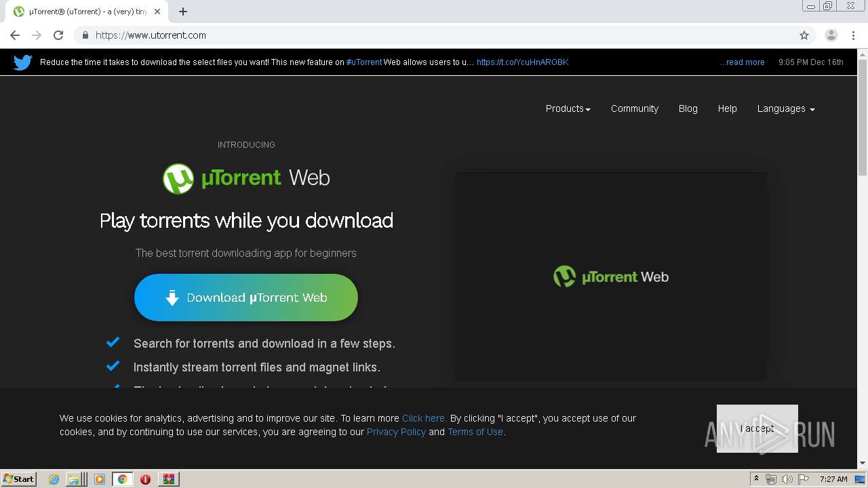
Task: Click the network tray icon
Action: tap(771, 479)
